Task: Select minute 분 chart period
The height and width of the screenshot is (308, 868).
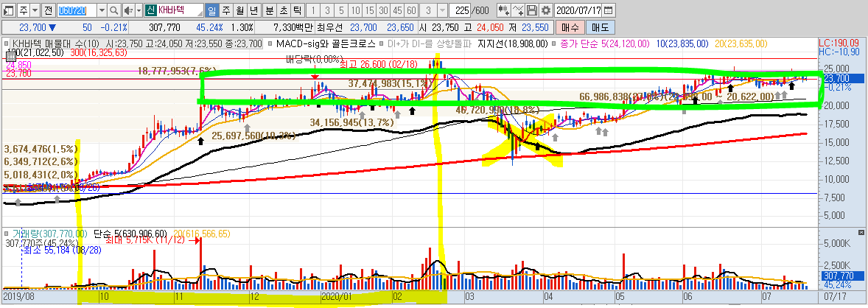Action: pyautogui.click(x=269, y=10)
